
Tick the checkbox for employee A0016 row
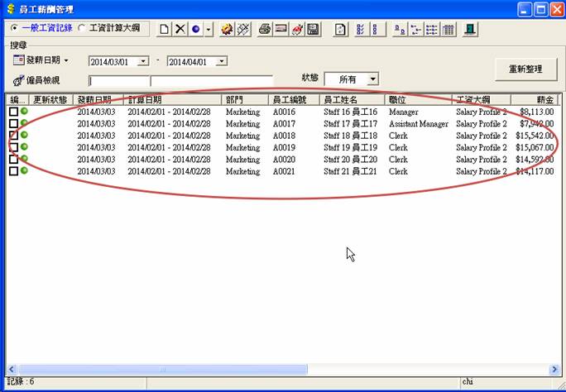pyautogui.click(x=13, y=112)
